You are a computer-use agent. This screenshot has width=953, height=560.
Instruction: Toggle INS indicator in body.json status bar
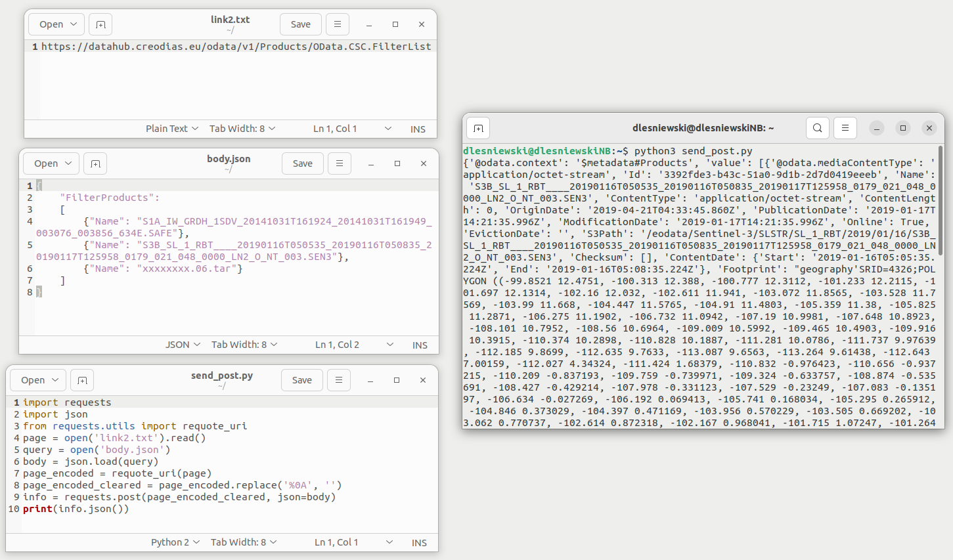[420, 344]
